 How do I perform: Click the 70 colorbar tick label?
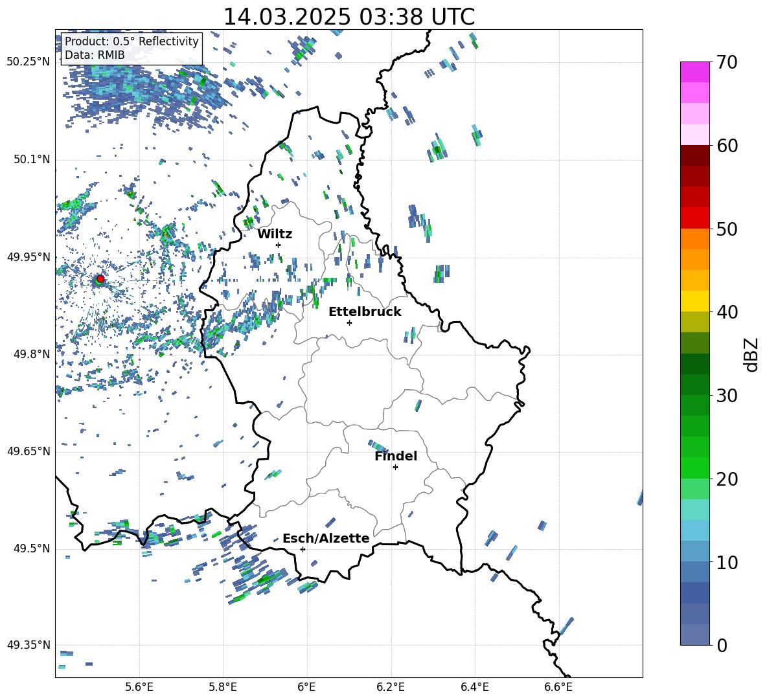pyautogui.click(x=727, y=63)
